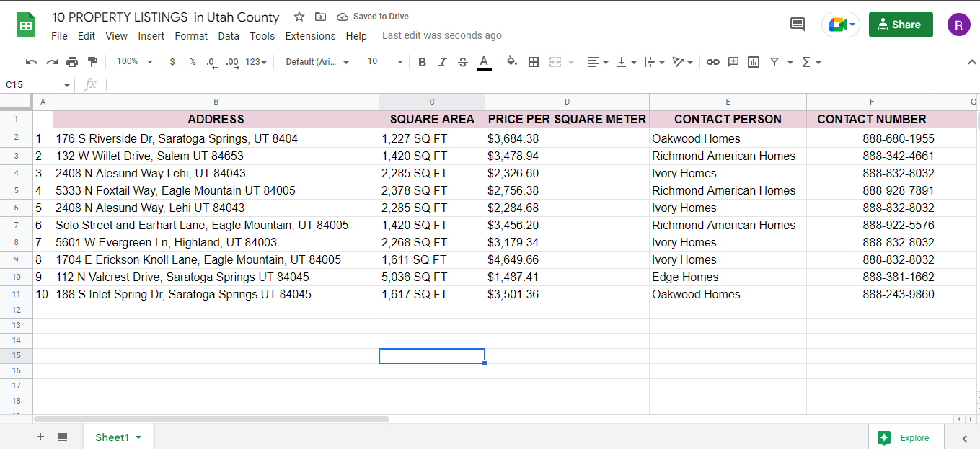Screen dimensions: 980x449
Task: Open the fill color picker
Action: pos(512,62)
